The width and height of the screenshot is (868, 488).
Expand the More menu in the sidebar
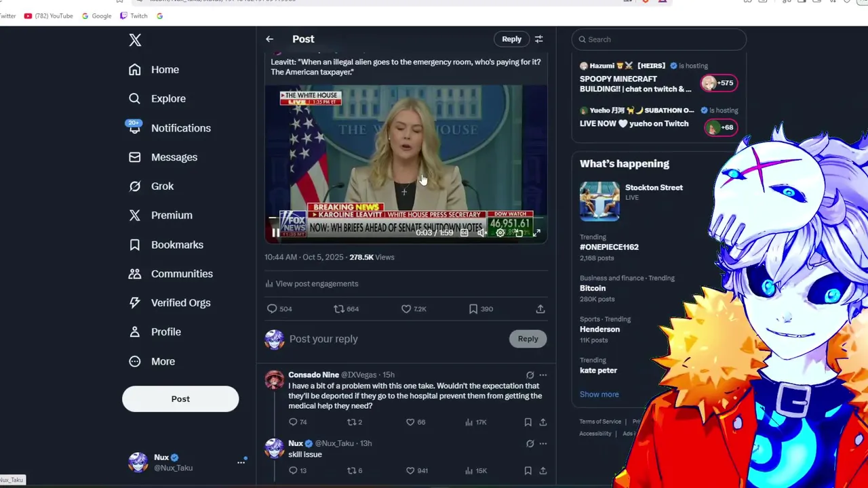(x=152, y=361)
